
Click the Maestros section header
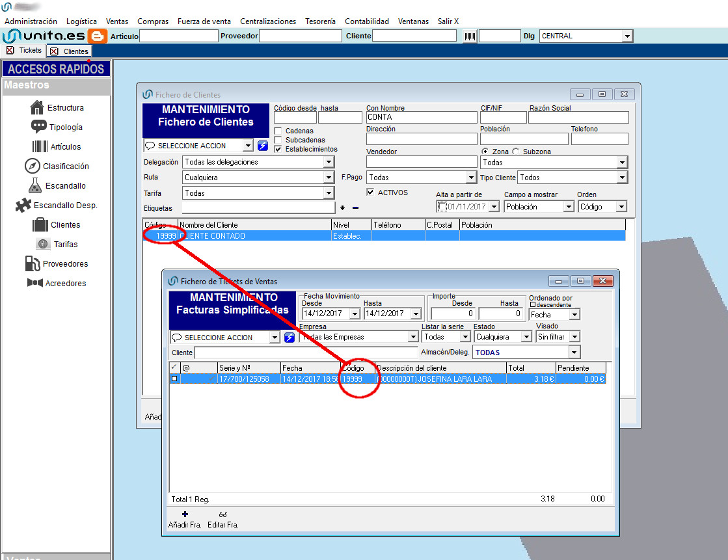point(56,86)
